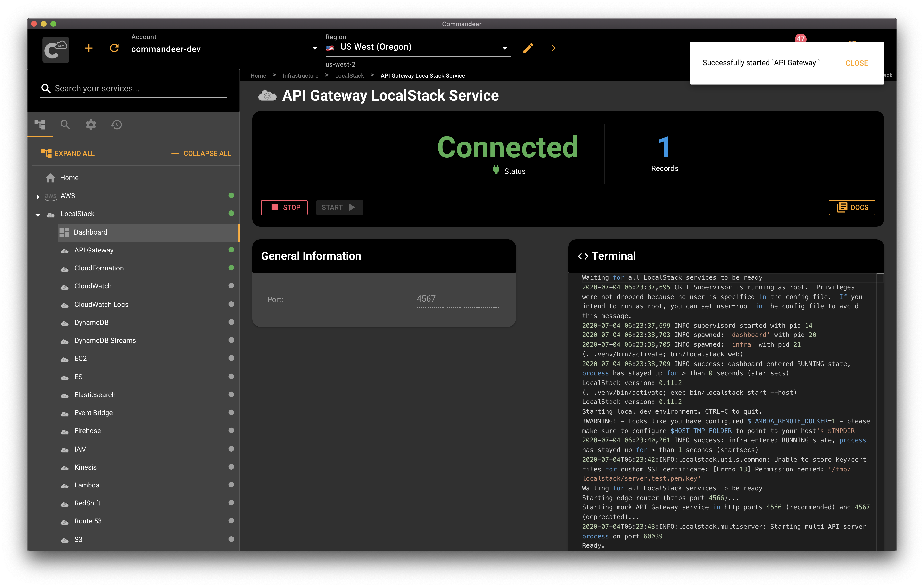This screenshot has width=924, height=587.
Task: Click the S3 cloud icon
Action: pos(65,540)
